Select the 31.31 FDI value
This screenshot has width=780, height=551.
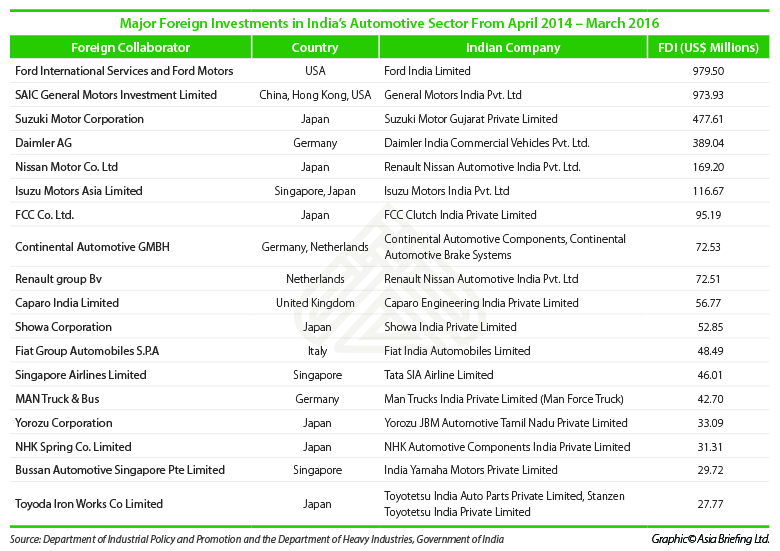point(710,447)
